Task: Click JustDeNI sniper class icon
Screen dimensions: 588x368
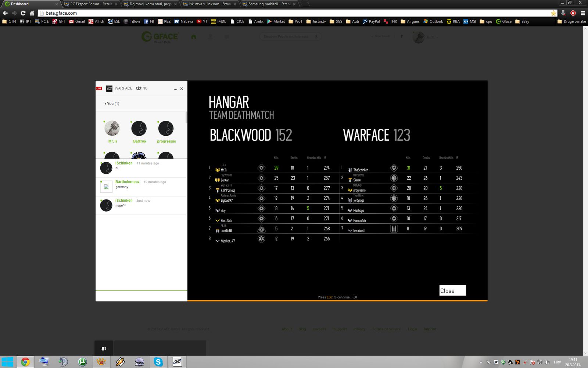Action: click(261, 229)
